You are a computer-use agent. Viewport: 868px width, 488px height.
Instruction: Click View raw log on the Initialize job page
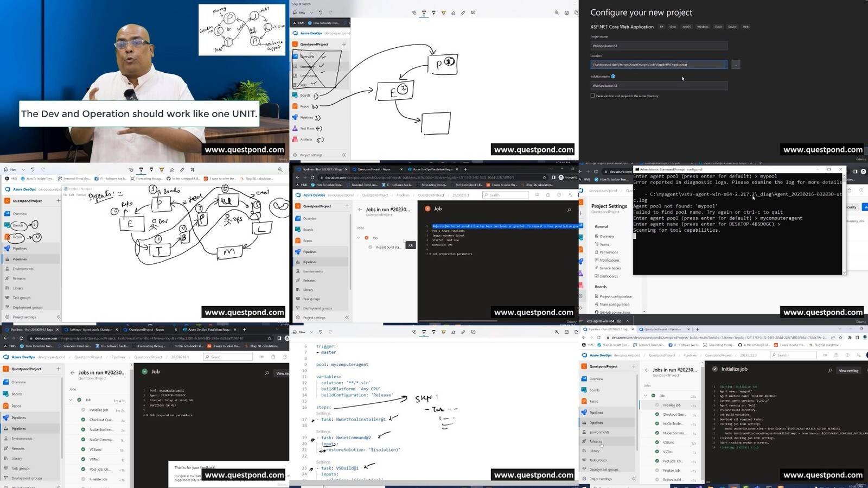point(848,371)
